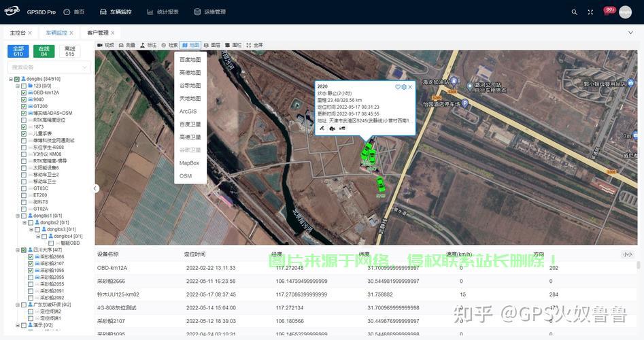Uncheck the OBD-km12A device checkbox
644x340 pixels.
(x=24, y=92)
